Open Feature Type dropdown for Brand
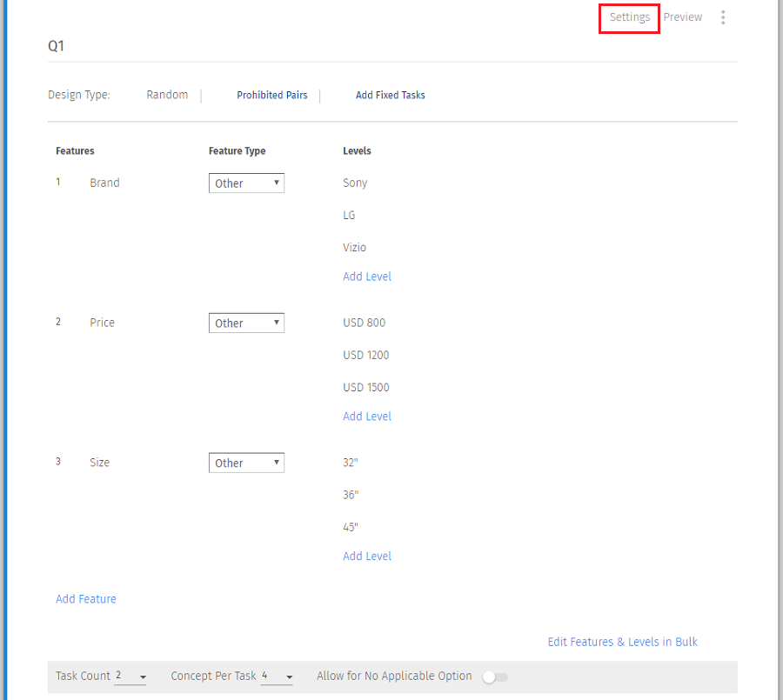783x700 pixels. point(246,183)
